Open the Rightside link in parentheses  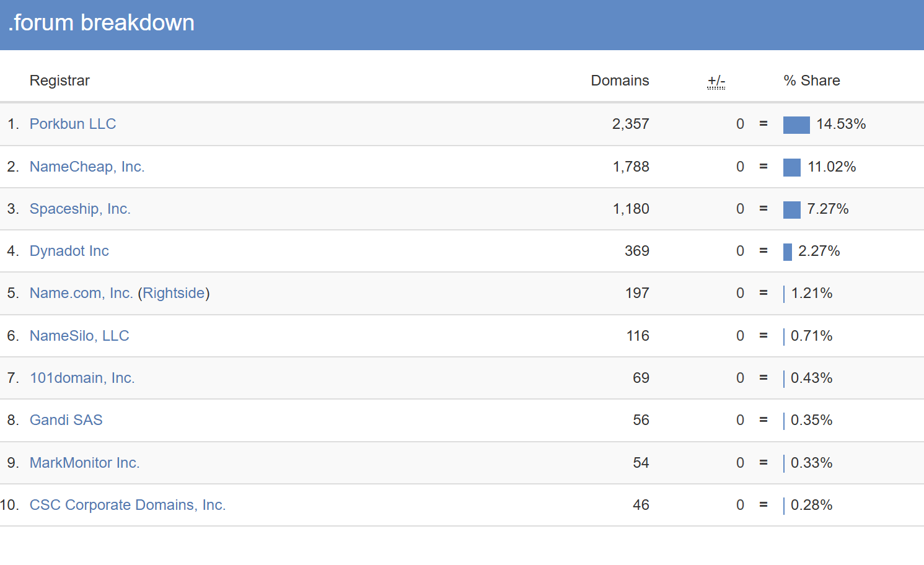174,293
